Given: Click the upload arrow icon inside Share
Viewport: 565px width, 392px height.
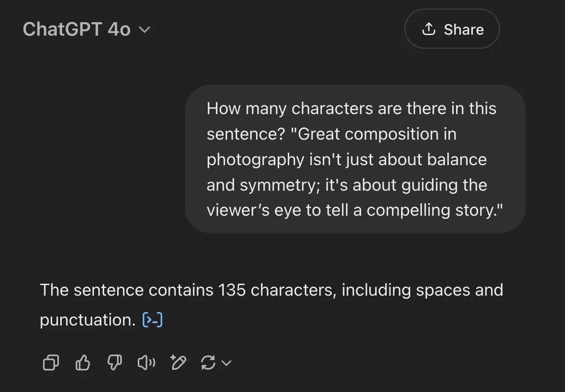Looking at the screenshot, I should point(429,29).
